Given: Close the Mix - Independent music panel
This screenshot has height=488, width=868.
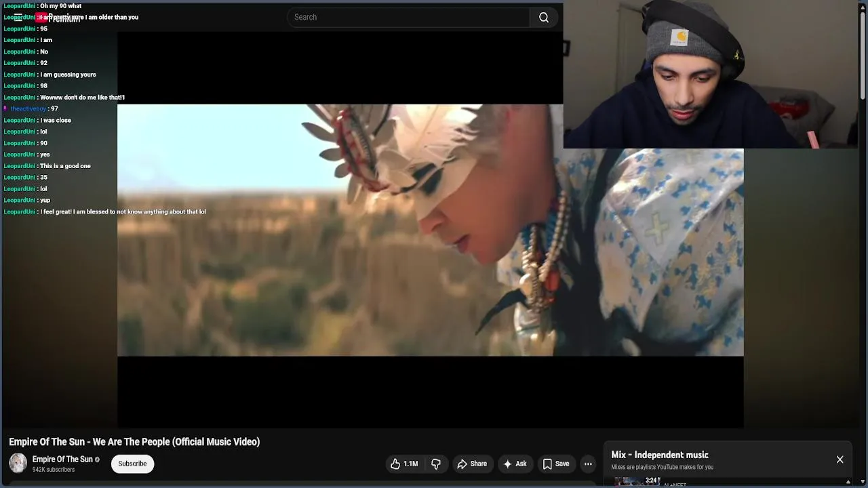Looking at the screenshot, I should [x=840, y=460].
